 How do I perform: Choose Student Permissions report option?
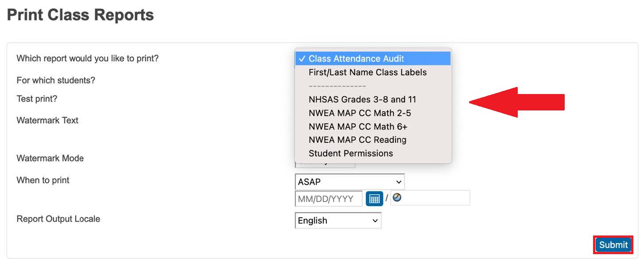pos(350,153)
